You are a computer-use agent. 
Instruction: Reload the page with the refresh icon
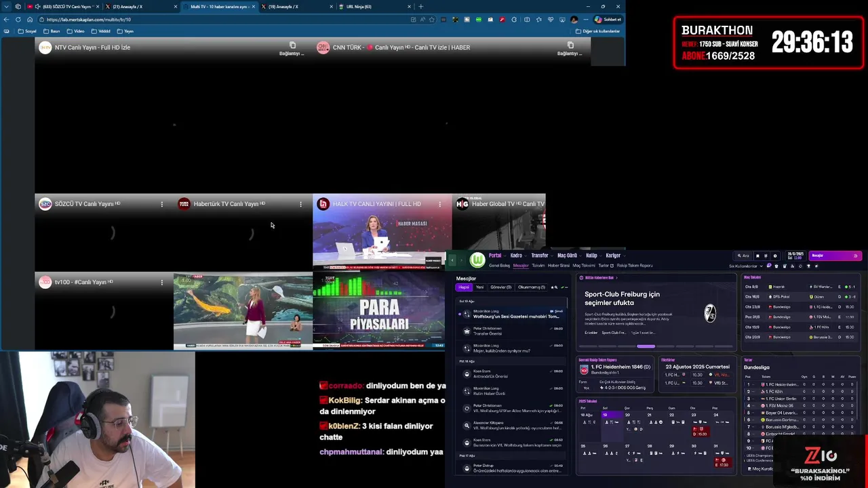pyautogui.click(x=18, y=20)
